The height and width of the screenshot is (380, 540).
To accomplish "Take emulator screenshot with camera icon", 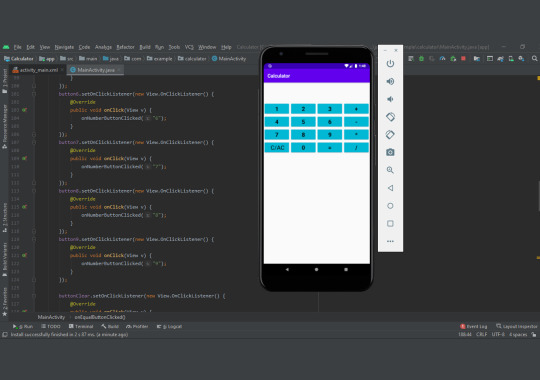I will pyautogui.click(x=390, y=152).
